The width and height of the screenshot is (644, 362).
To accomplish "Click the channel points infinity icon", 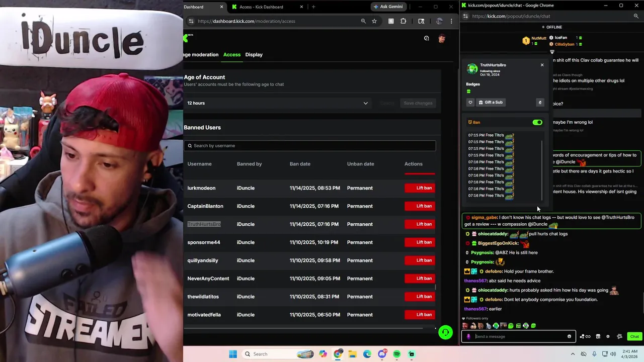I will 585,336.
